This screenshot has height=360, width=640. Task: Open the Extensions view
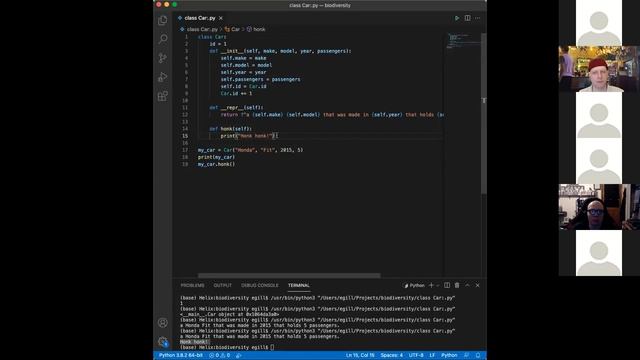(162, 96)
